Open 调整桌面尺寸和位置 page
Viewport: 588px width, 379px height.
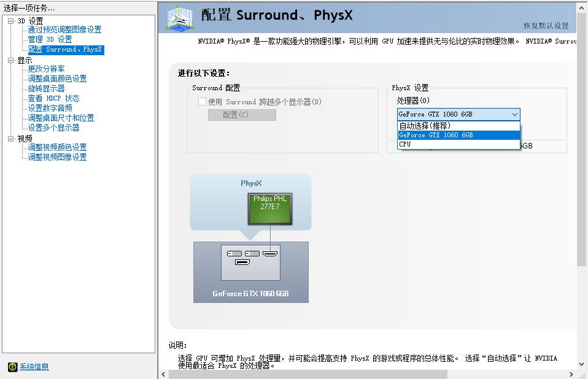click(x=61, y=118)
